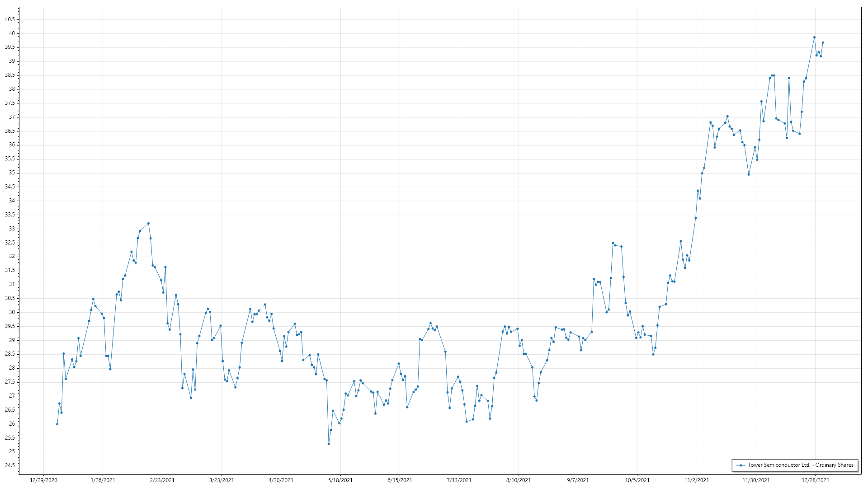Image resolution: width=868 pixels, height=488 pixels.
Task: Select the 12/29/2020 x-axis date label
Action: (x=43, y=480)
